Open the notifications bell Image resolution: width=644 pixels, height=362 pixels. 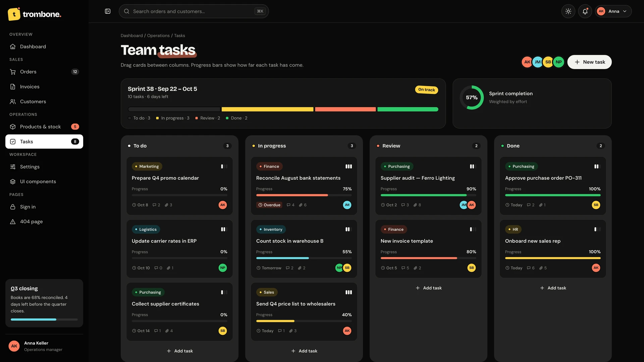[585, 11]
